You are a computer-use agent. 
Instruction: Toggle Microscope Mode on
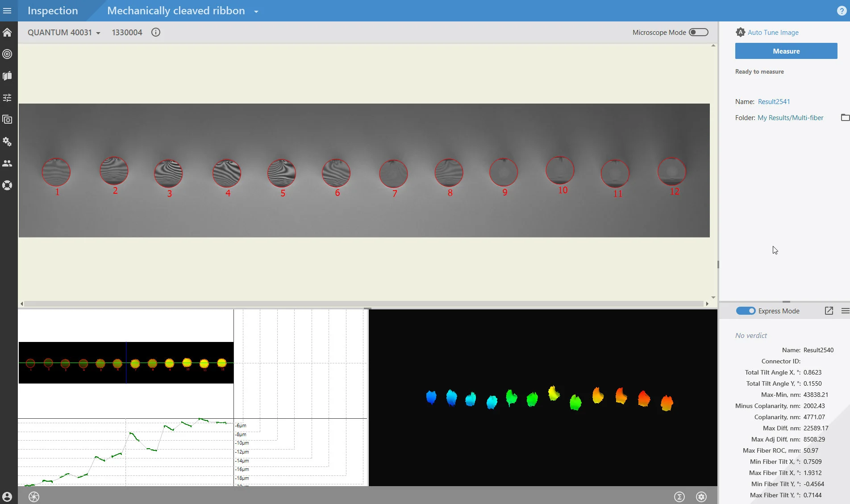699,32
